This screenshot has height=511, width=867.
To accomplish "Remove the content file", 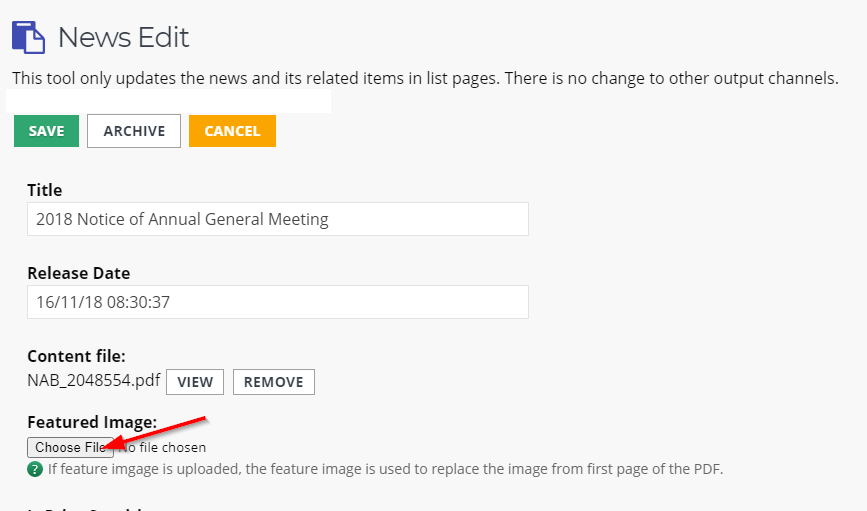I will point(274,382).
